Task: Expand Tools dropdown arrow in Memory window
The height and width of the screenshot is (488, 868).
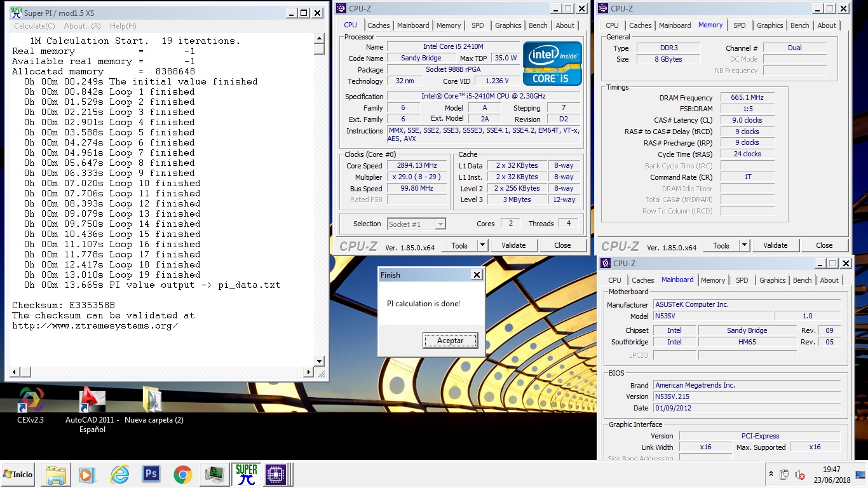Action: click(744, 245)
